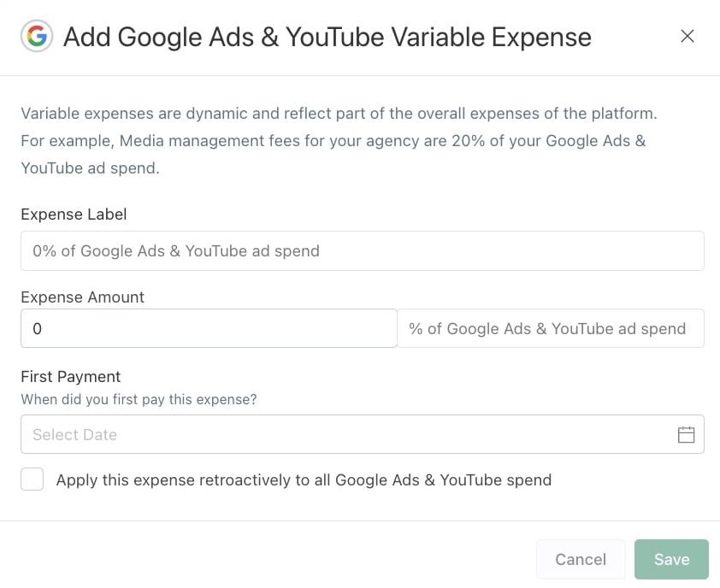The height and width of the screenshot is (588, 720).
Task: Click the dialog title heading text
Action: point(327,37)
